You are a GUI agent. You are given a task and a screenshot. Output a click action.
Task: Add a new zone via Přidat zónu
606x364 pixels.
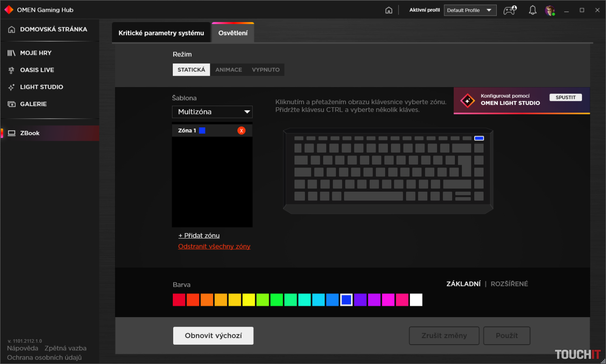point(199,235)
